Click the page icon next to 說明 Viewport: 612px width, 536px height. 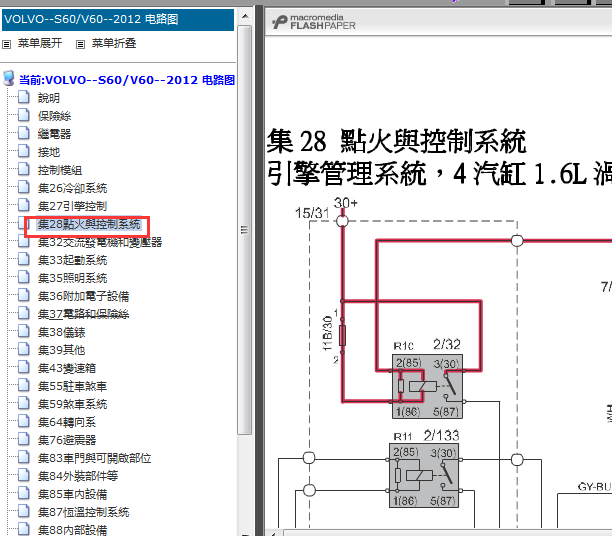click(24, 97)
